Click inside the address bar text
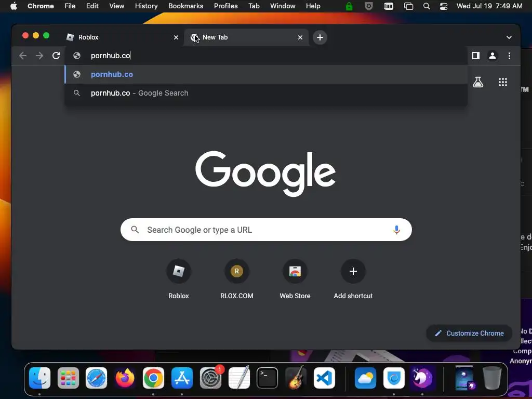This screenshot has width=532, height=399. [x=111, y=56]
